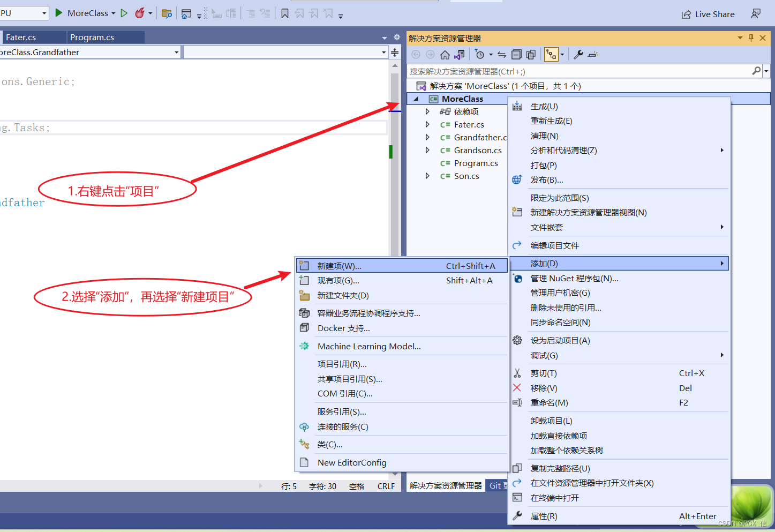Choose 新建文件夹(D) from the submenu
This screenshot has height=532, width=775.
click(402, 295)
